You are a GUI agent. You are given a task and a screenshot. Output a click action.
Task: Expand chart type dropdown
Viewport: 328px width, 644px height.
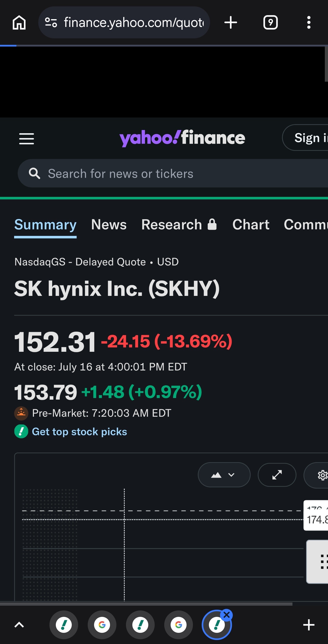(224, 475)
